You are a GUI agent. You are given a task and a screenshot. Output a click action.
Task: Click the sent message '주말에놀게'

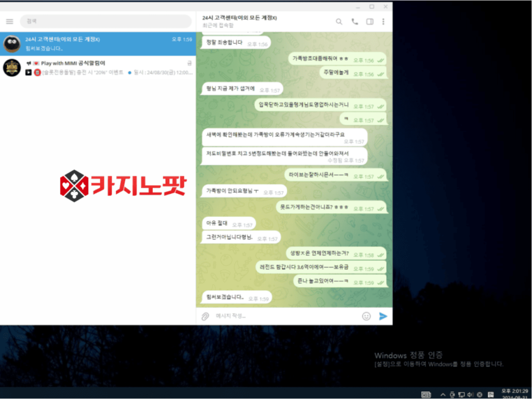click(x=353, y=73)
